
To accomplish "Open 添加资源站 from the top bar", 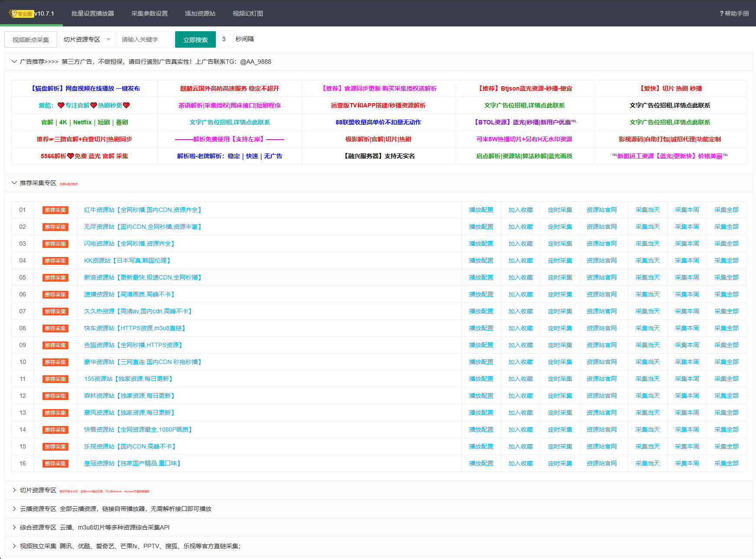I will [x=201, y=13].
